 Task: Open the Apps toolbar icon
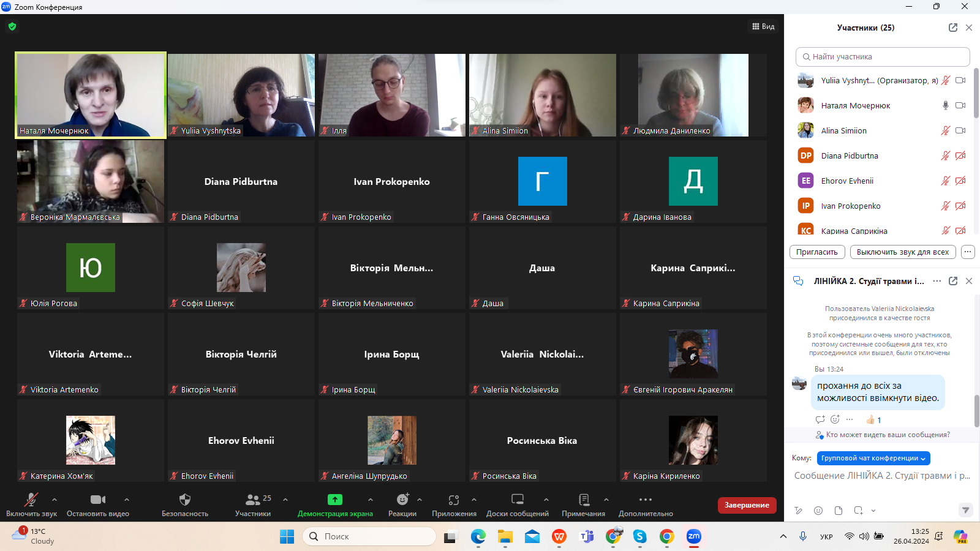tap(453, 500)
